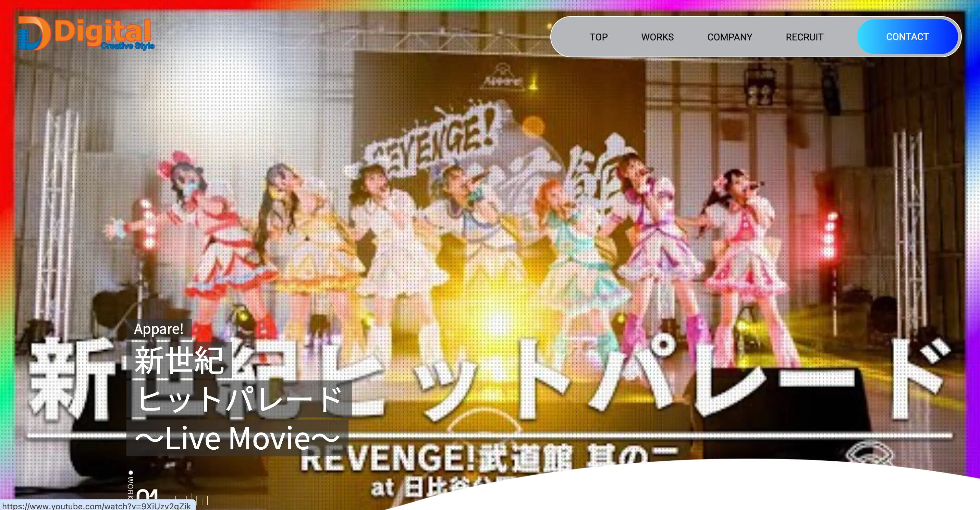This screenshot has width=980, height=510.
Task: Open the RECRUIT page
Action: [x=804, y=37]
